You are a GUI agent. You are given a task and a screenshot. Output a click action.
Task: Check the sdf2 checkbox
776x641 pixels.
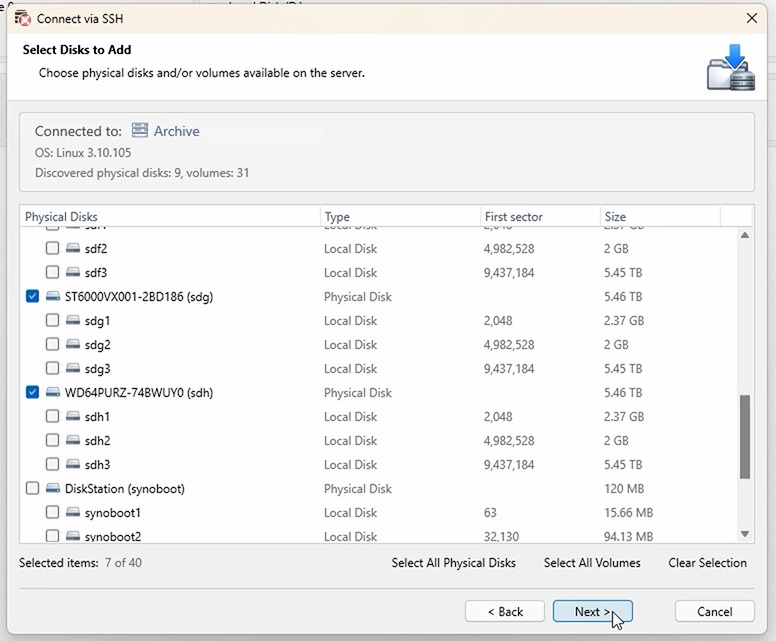pos(52,248)
